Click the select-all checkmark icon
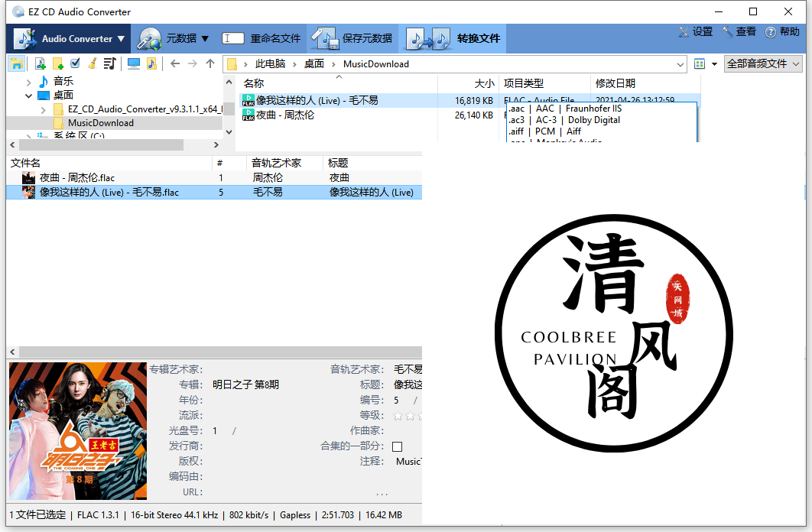The width and height of the screenshot is (812, 532). [75, 63]
